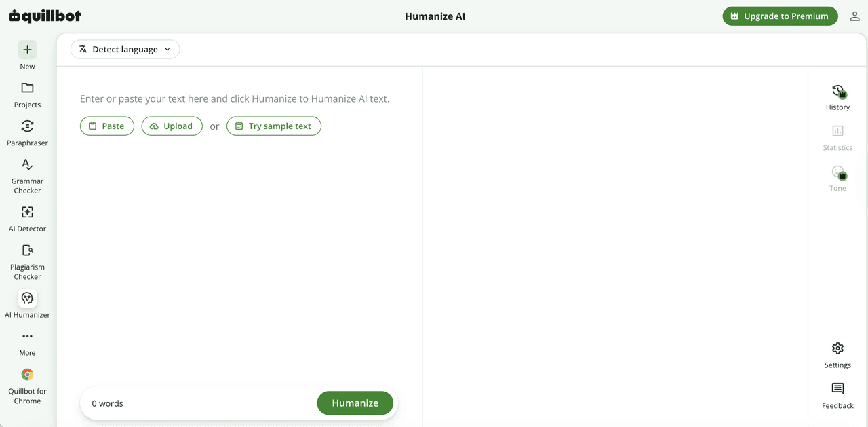Screen dimensions: 868x427
Task: Click the New plus icon
Action: pos(27,50)
